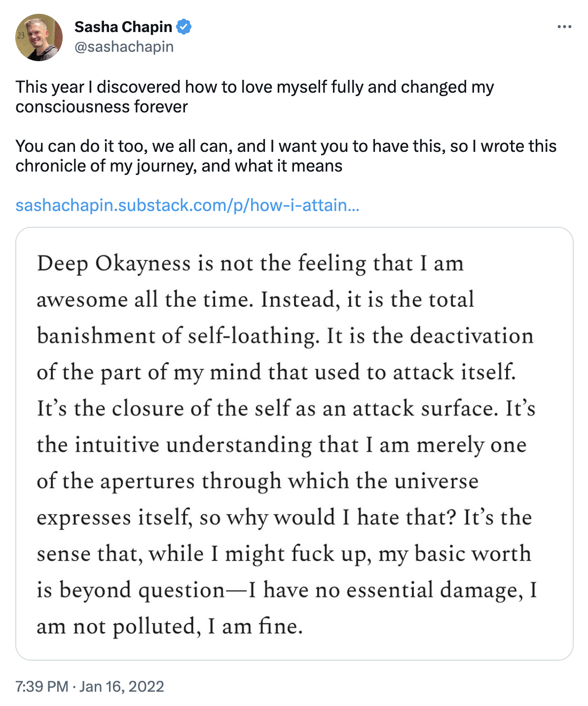The height and width of the screenshot is (706, 588).
Task: Open the attached quote image card
Action: coord(294,444)
